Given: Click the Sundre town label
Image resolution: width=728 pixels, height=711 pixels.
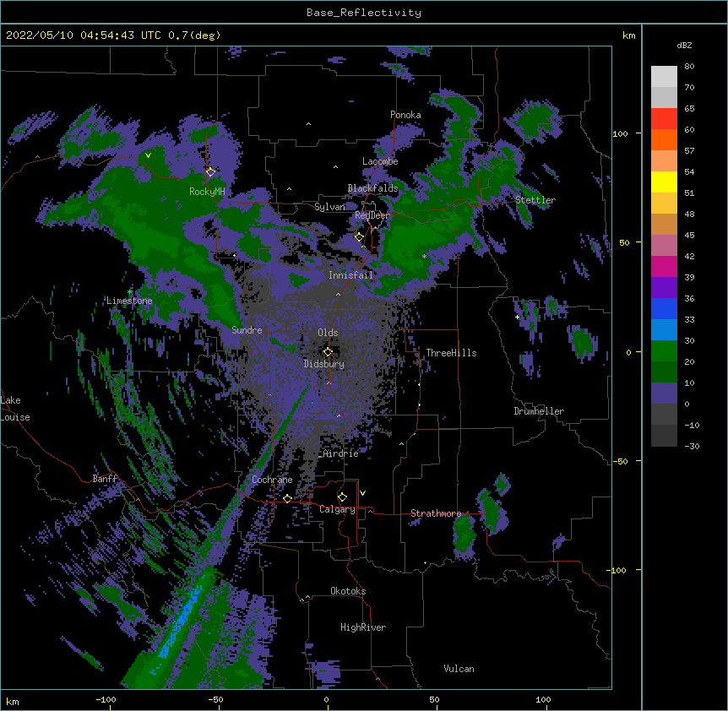Looking at the screenshot, I should (x=247, y=330).
